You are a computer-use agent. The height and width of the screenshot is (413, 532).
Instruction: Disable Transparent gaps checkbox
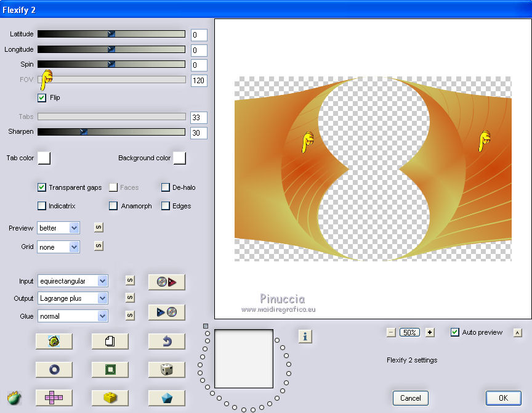(42, 187)
